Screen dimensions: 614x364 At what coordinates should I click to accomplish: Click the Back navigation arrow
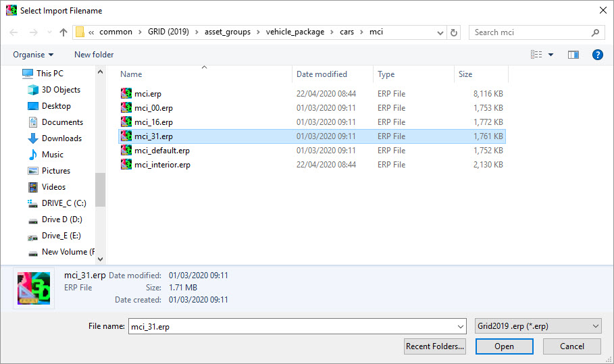click(14, 32)
